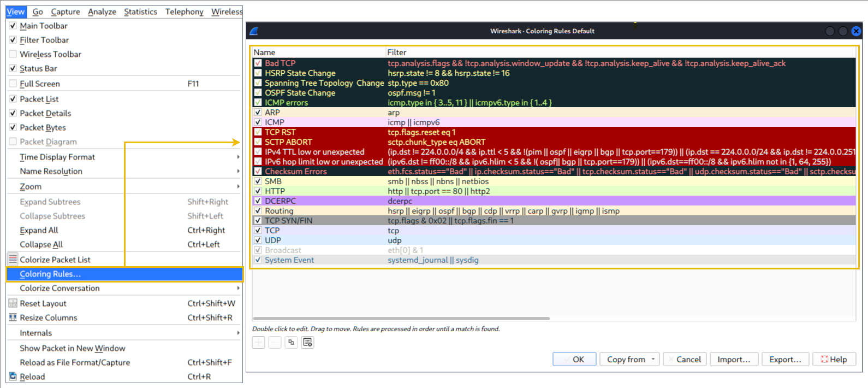Choose Expand All from the View menu

(124, 230)
